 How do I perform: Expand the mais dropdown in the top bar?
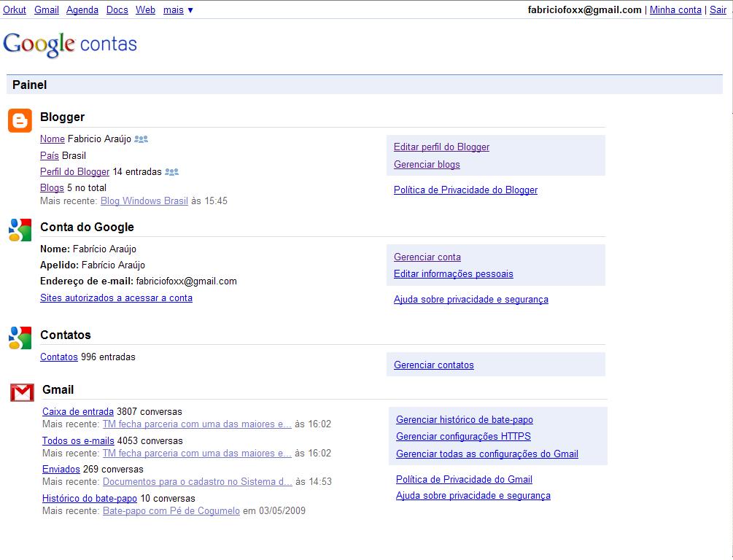pyautogui.click(x=178, y=9)
